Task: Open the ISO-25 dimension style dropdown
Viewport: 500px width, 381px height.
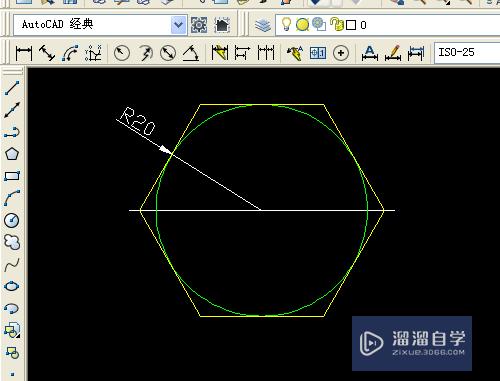Action: point(467,52)
